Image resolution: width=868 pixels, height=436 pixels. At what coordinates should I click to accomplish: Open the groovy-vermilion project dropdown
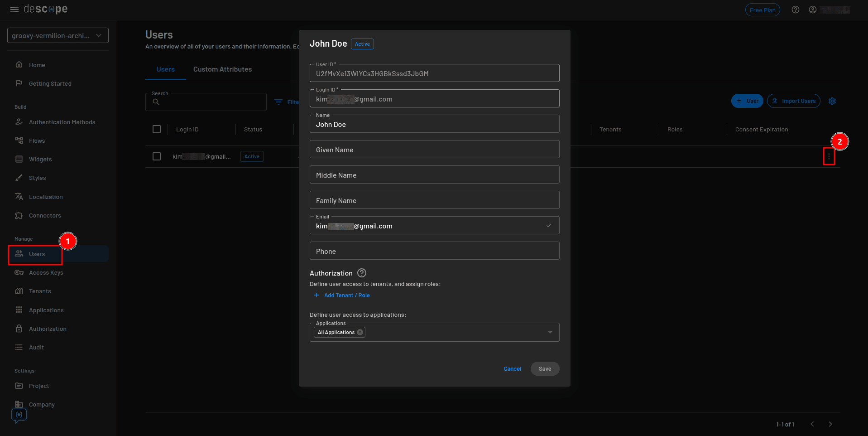pyautogui.click(x=58, y=35)
